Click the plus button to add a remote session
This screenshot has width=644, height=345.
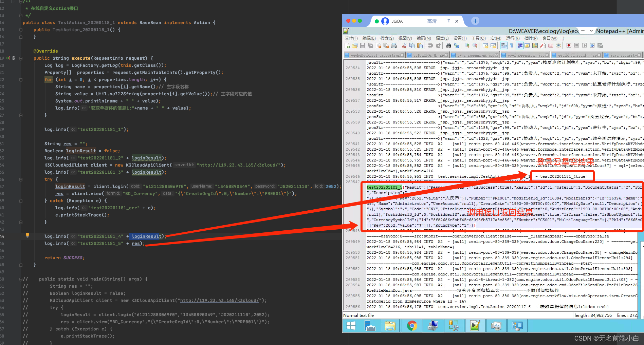475,21
